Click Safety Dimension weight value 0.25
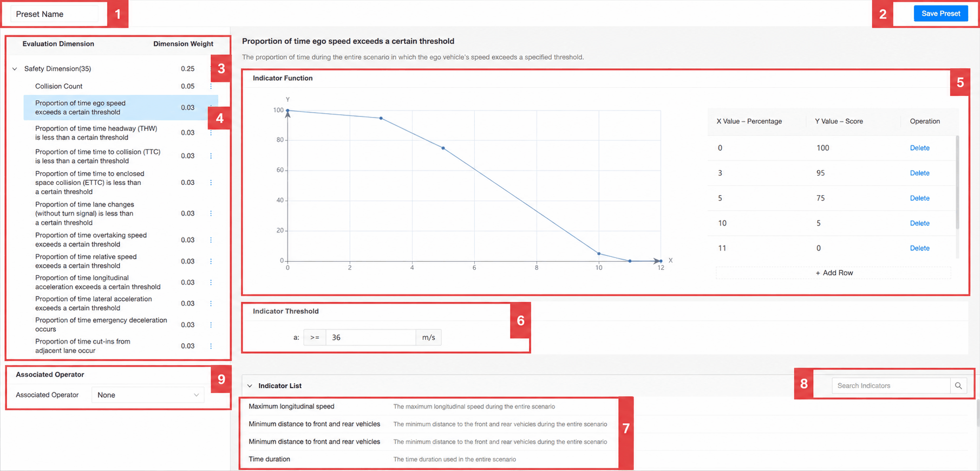The image size is (980, 471). pos(187,69)
